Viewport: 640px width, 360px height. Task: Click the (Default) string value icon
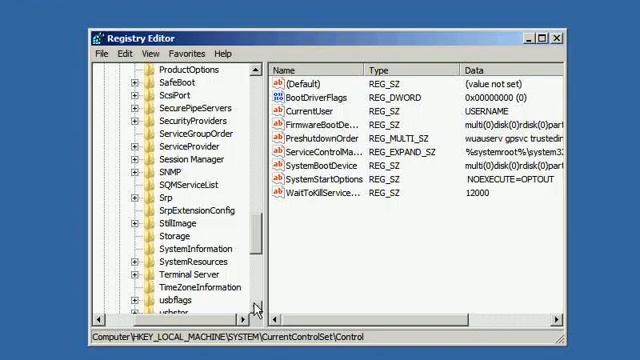[278, 84]
